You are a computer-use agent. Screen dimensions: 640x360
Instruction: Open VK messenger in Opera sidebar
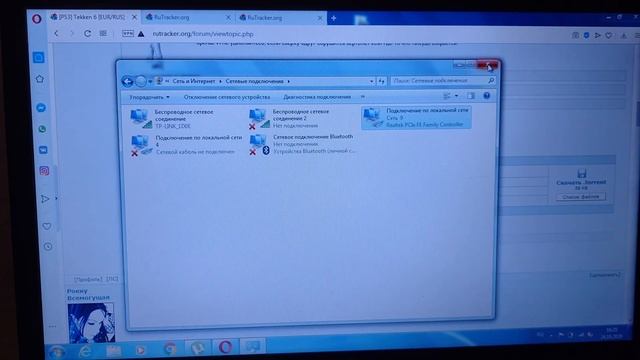point(43,150)
